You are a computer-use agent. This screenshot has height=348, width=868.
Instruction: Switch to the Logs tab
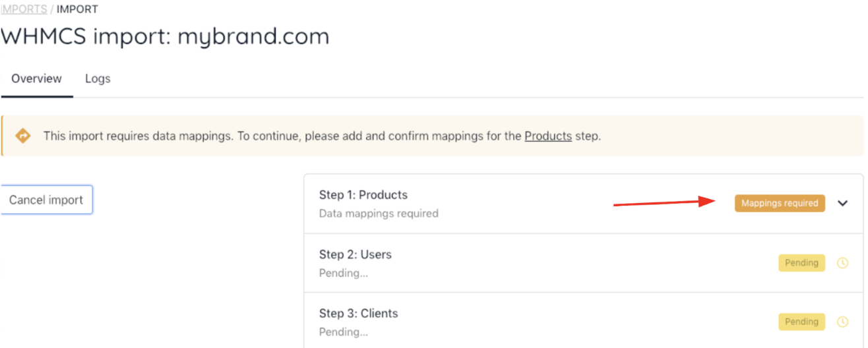point(98,78)
